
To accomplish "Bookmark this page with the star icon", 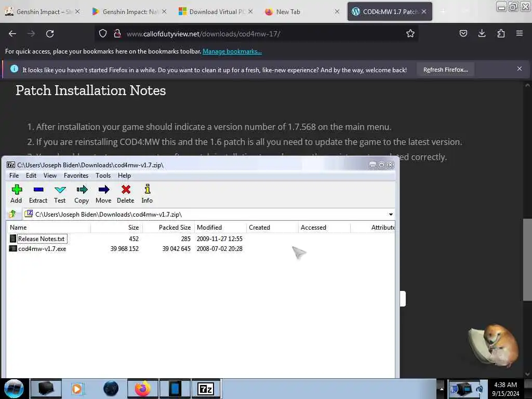I will 410,33.
